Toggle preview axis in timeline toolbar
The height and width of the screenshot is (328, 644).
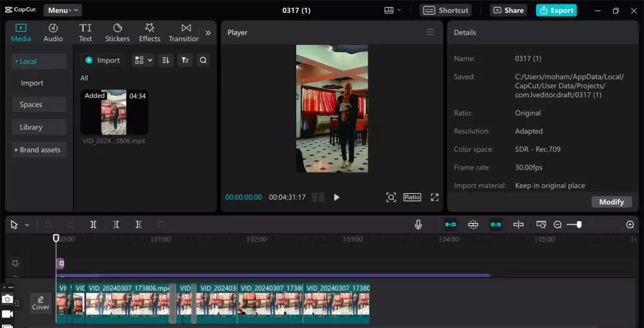point(518,224)
